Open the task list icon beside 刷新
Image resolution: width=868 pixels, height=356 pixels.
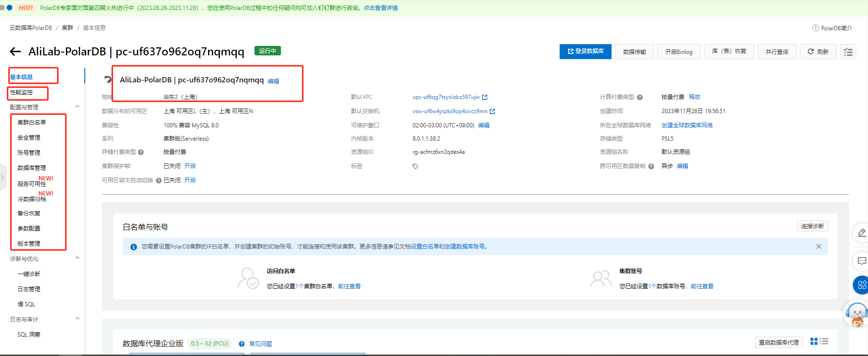pyautogui.click(x=848, y=52)
